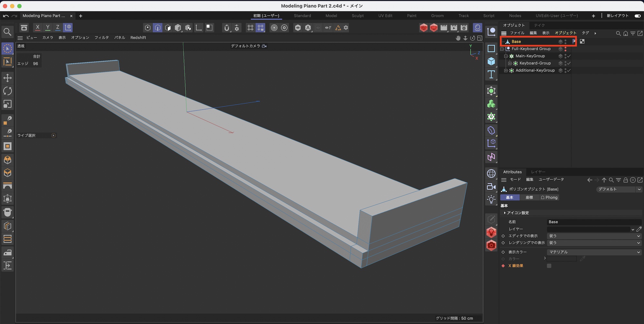Expand the Additional-KeyGroup tree item

506,70
